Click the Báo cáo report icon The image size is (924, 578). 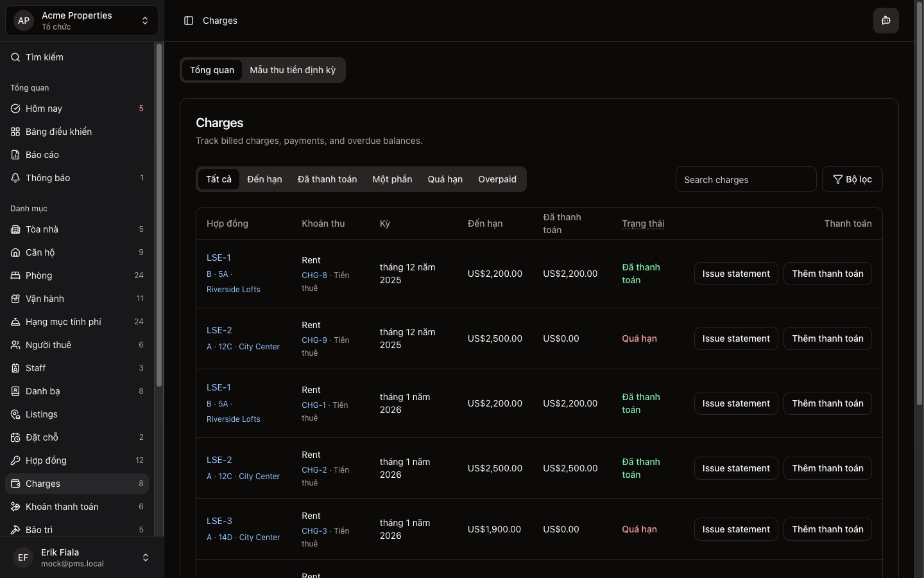[15, 155]
